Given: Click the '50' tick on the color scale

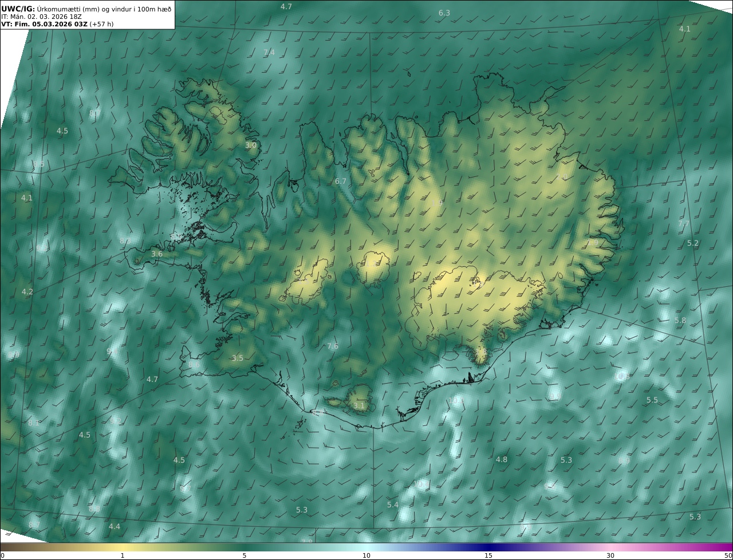Looking at the screenshot, I should click(728, 556).
